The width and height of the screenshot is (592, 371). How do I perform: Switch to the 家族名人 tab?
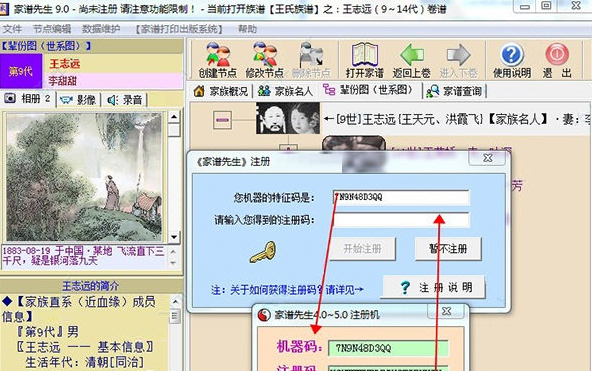[x=285, y=91]
